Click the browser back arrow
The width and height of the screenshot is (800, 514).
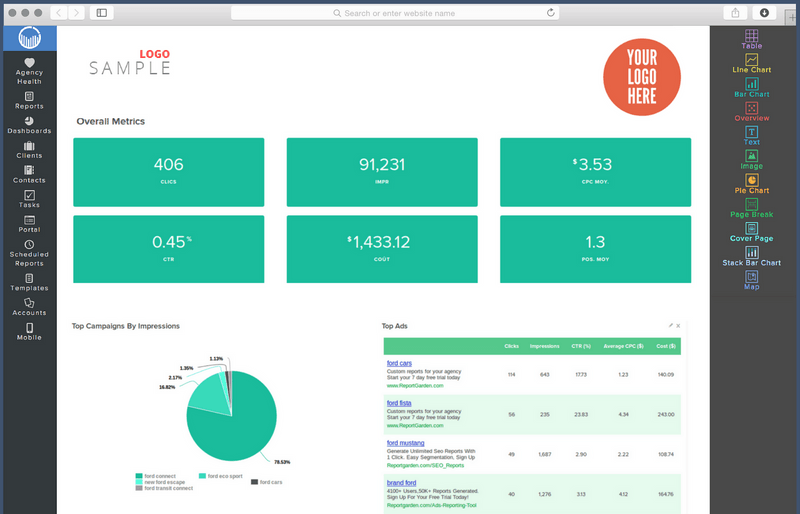pyautogui.click(x=59, y=13)
